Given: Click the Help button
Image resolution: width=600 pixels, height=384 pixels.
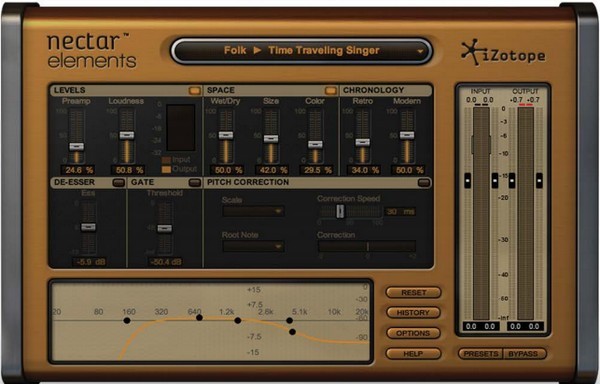Looking at the screenshot, I should [x=413, y=354].
